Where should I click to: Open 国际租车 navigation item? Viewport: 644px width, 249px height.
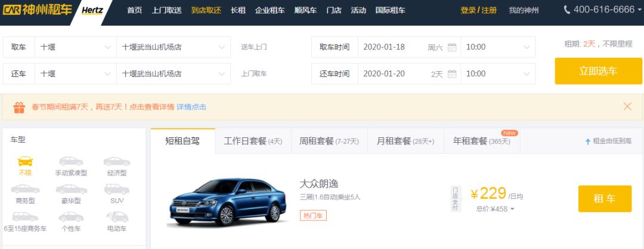click(390, 10)
